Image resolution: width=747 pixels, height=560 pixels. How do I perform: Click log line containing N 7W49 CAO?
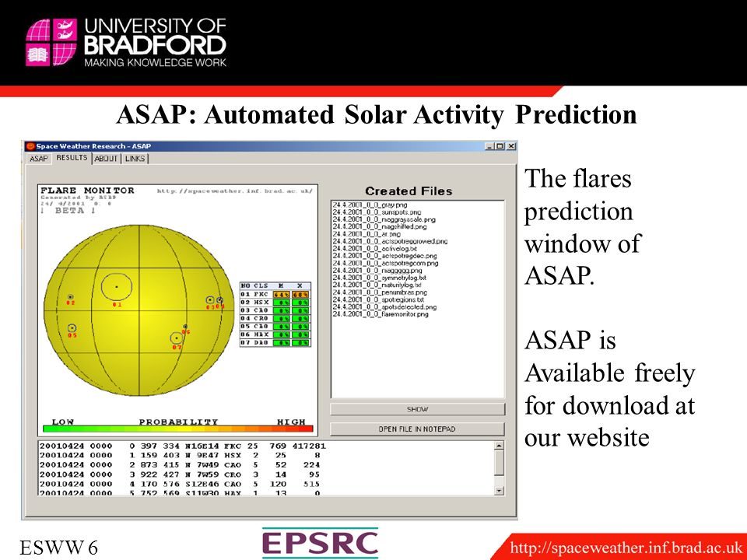point(180,465)
